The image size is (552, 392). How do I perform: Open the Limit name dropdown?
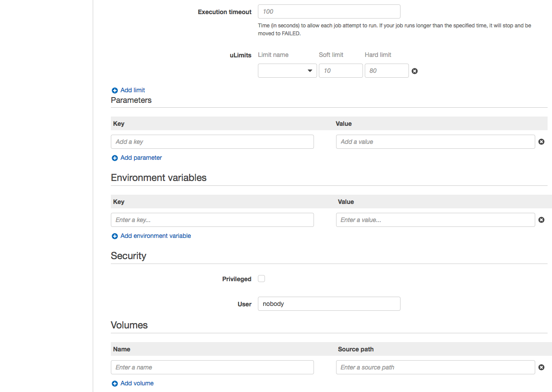(x=287, y=71)
